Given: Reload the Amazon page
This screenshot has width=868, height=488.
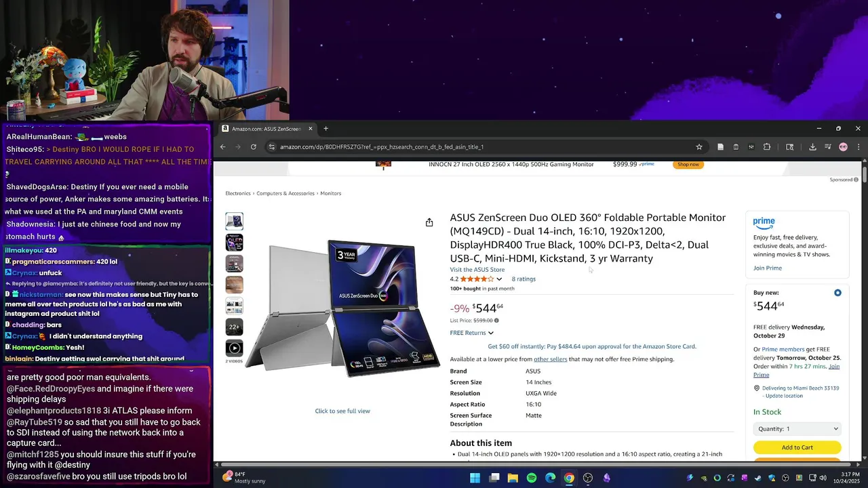Looking at the screenshot, I should click(254, 147).
